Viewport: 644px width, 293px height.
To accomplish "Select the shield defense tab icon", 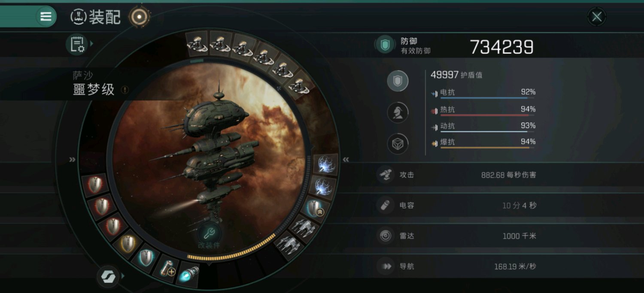I will pyautogui.click(x=398, y=81).
